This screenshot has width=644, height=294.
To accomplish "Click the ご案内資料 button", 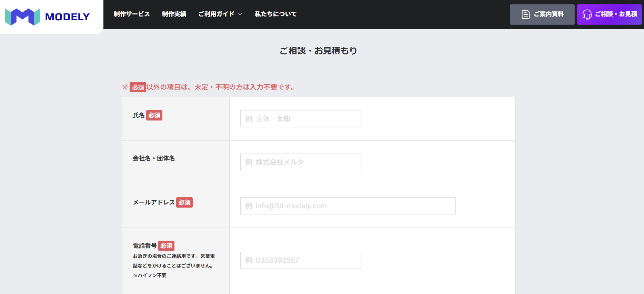I will pos(542,14).
